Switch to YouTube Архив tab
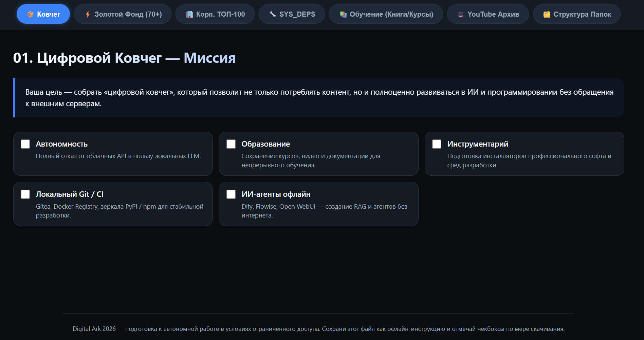This screenshot has height=340, width=644. (x=488, y=14)
